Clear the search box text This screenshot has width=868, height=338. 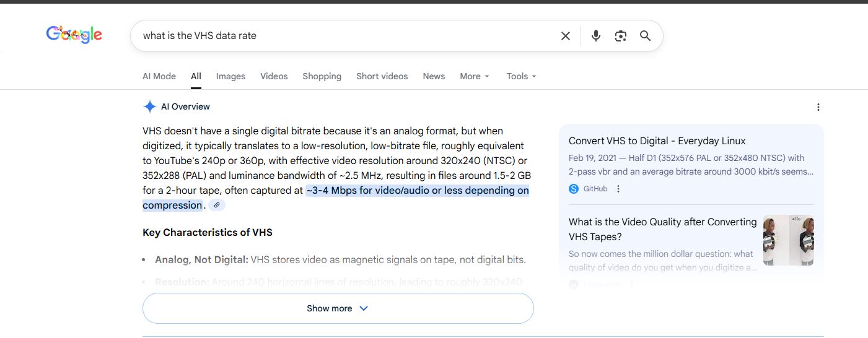click(565, 36)
